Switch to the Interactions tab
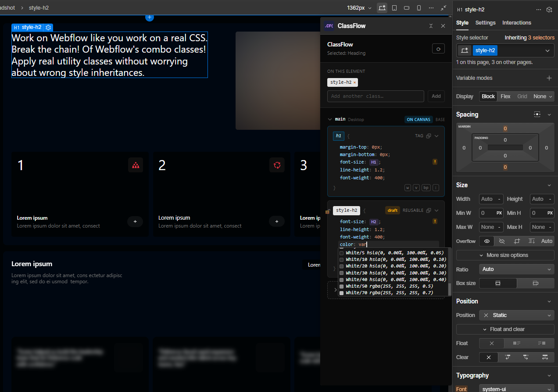558x392 pixels. click(x=517, y=23)
